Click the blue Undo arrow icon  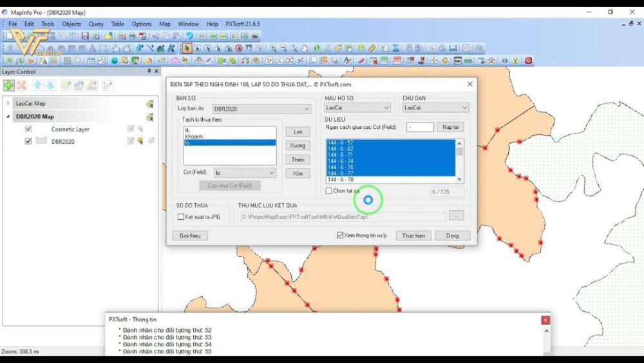189,36
